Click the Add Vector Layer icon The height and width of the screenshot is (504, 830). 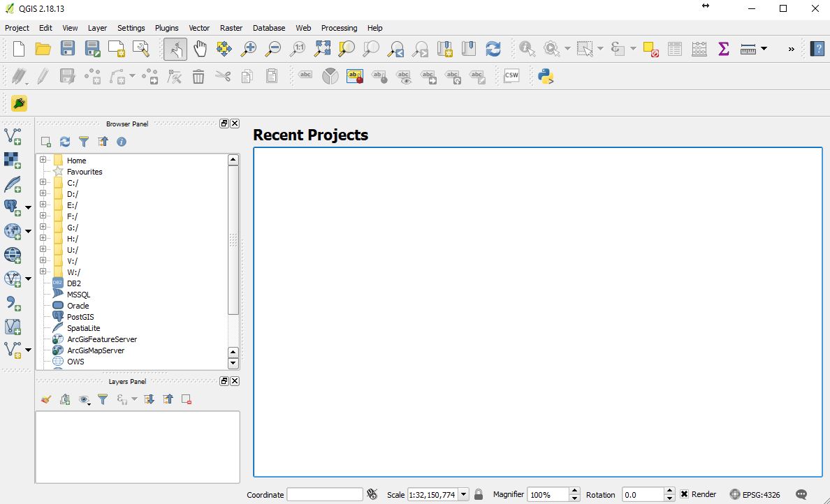13,136
